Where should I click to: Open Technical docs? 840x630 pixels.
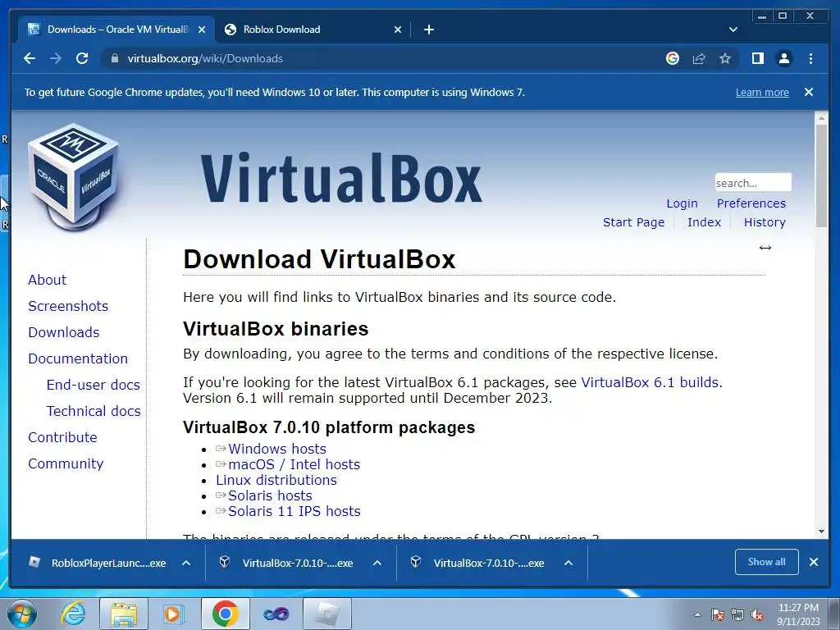94,411
